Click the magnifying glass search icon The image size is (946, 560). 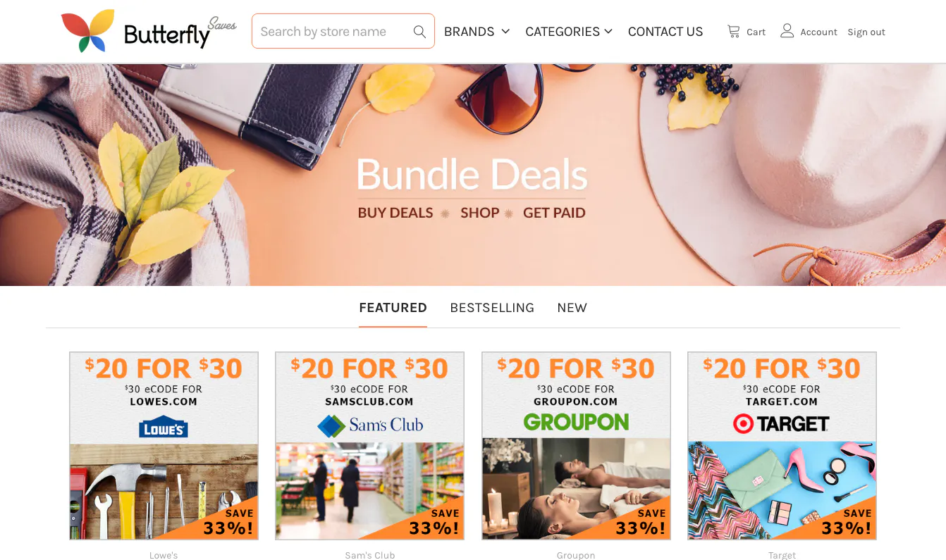[419, 32]
